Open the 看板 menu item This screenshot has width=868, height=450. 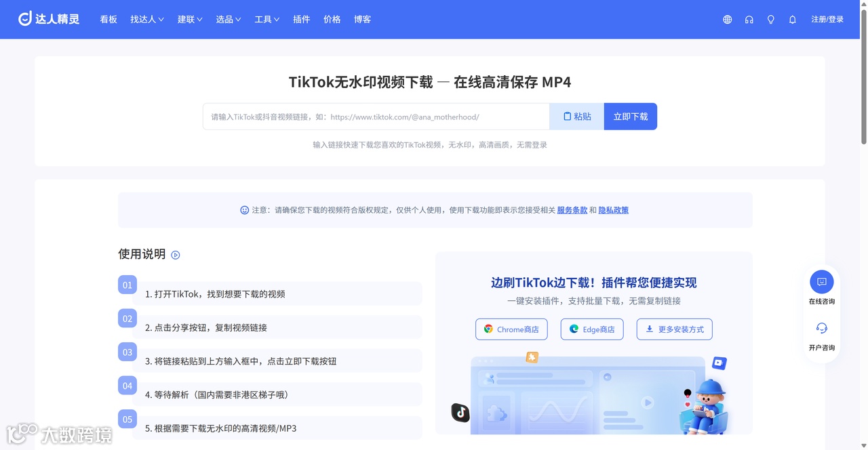coord(108,20)
